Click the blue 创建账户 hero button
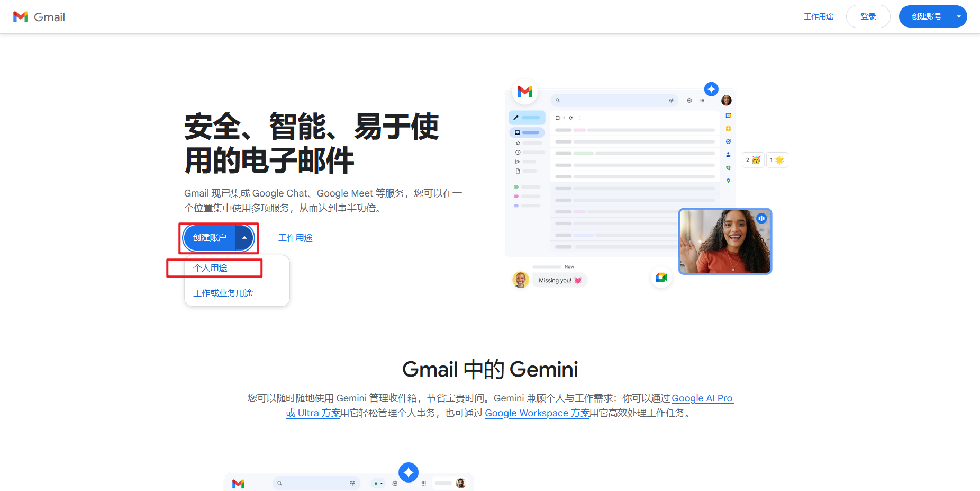 tap(210, 238)
